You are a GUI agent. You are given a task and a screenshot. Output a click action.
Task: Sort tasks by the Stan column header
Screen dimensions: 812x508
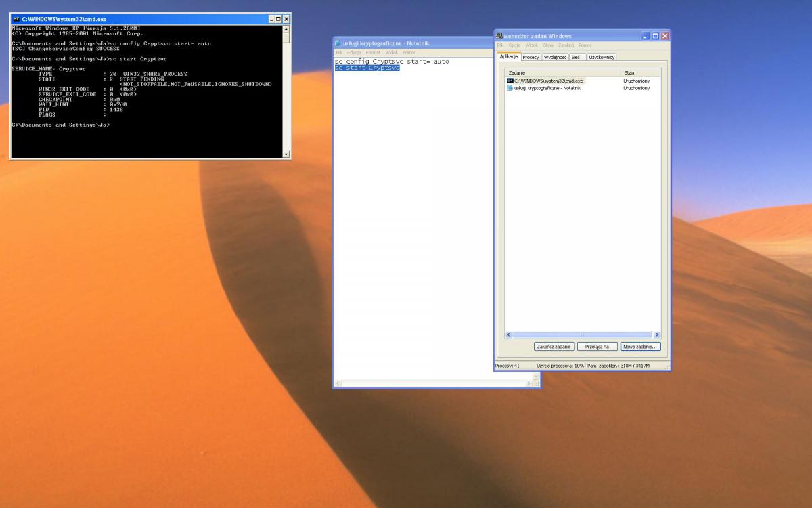coord(640,72)
